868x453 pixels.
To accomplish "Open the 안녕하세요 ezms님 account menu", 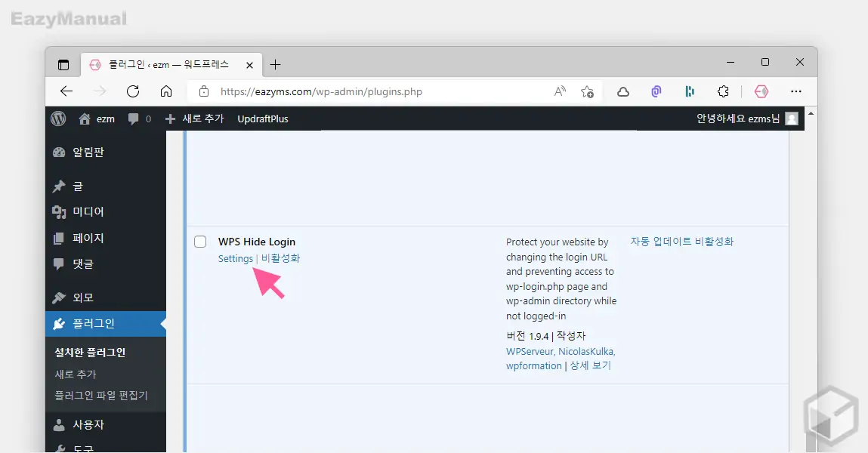I will [x=747, y=119].
